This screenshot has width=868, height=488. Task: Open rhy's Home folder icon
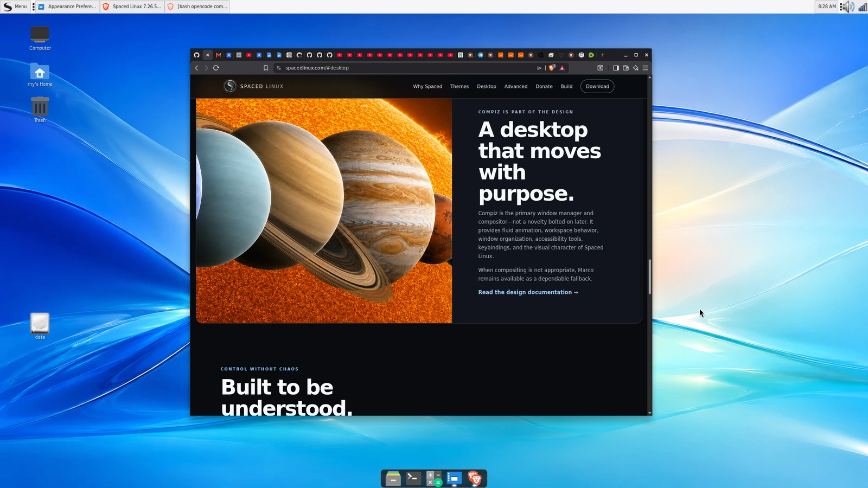[40, 74]
